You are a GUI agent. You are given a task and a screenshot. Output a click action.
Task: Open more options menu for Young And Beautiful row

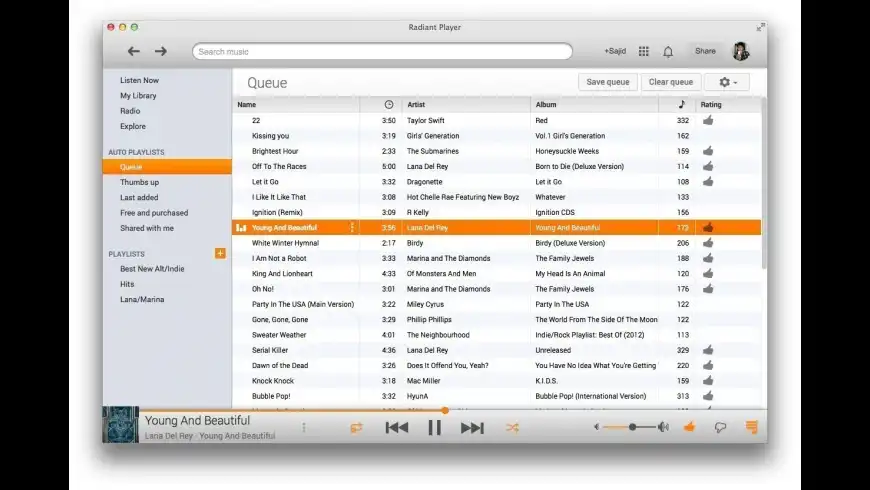[352, 228]
